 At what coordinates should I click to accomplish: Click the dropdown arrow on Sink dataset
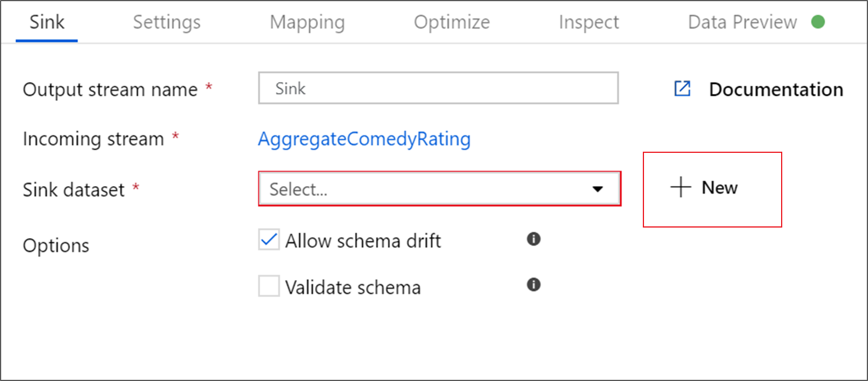click(598, 188)
